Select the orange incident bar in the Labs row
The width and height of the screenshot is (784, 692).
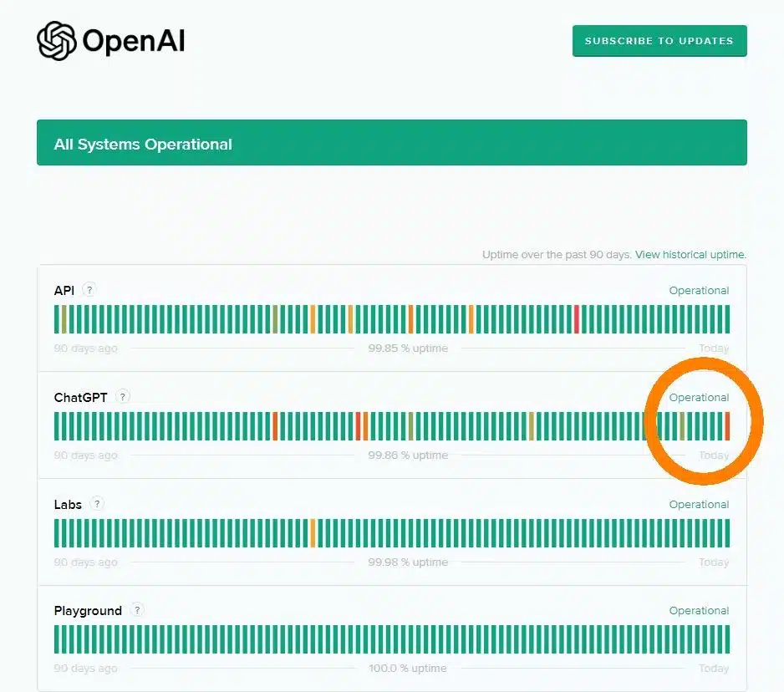click(313, 533)
